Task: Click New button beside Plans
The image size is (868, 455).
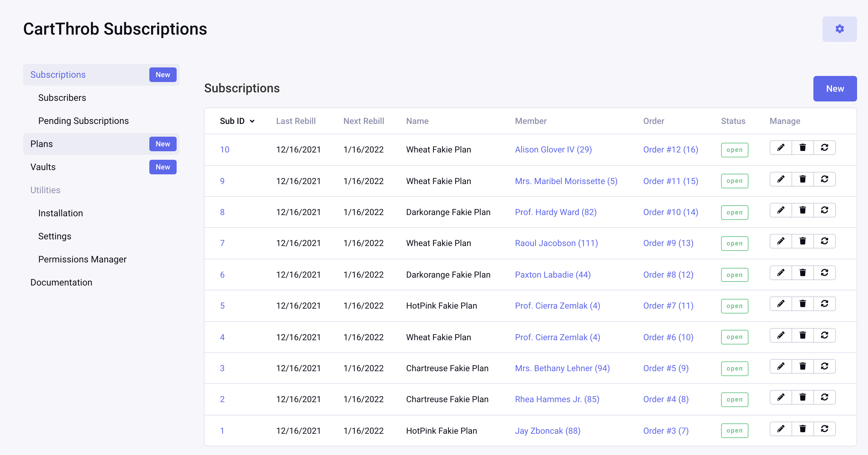Action: 163,144
